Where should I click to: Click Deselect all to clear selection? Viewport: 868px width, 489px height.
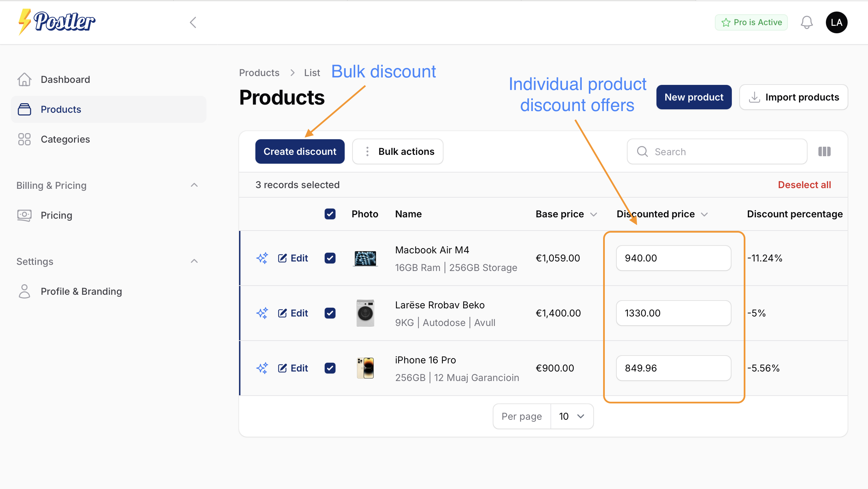pyautogui.click(x=804, y=184)
